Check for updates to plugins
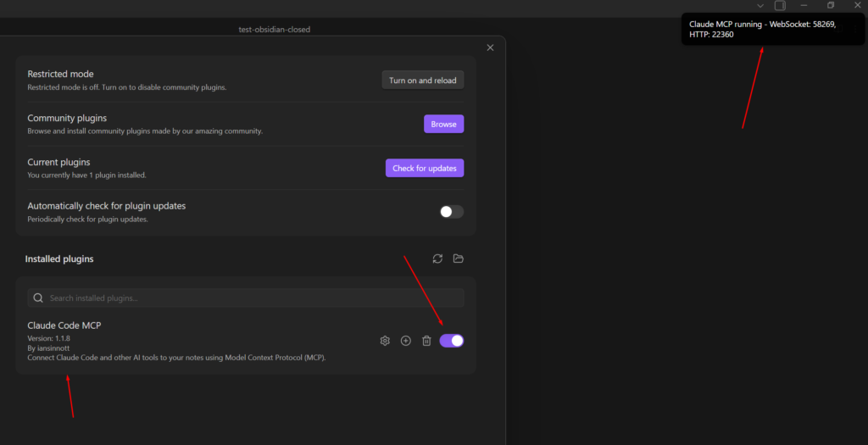The image size is (868, 445). tap(425, 169)
